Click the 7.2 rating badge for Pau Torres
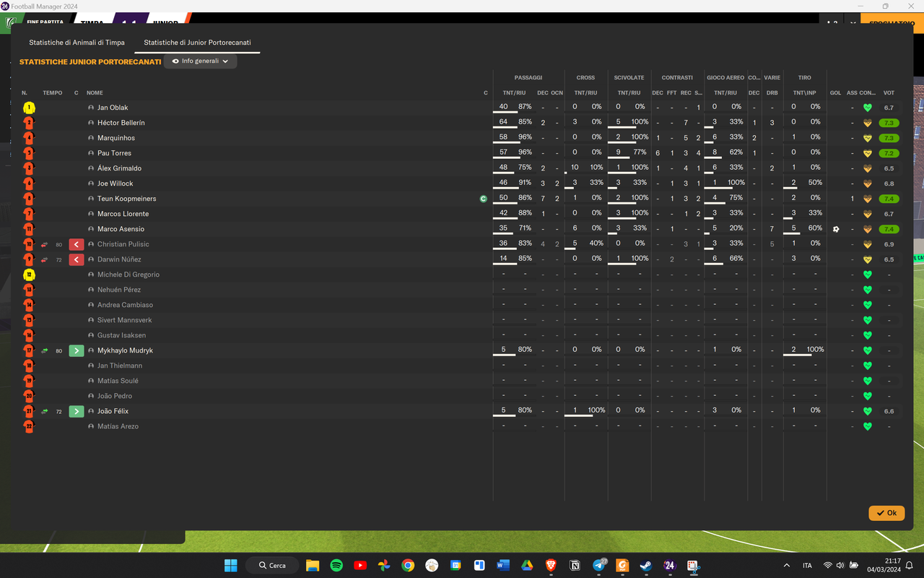The width and height of the screenshot is (924, 578). (889, 153)
